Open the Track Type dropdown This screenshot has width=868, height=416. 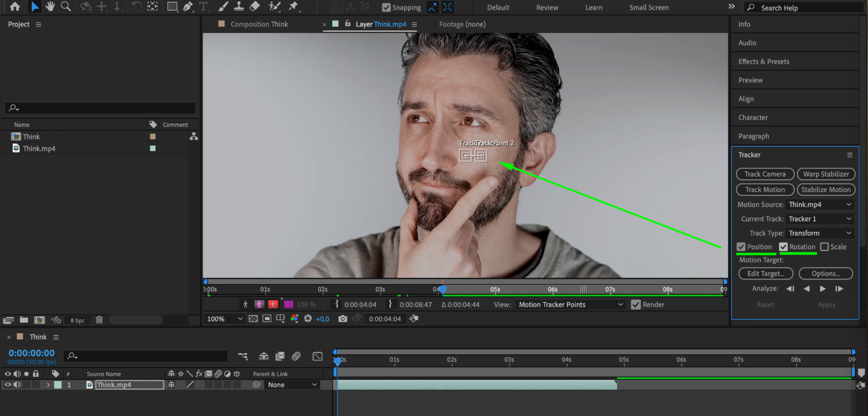point(819,233)
